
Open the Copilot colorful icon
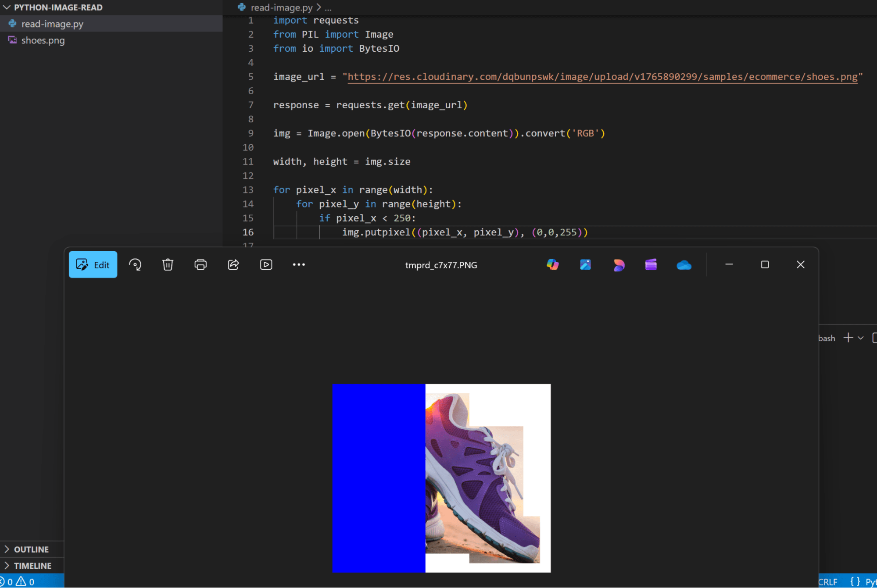552,265
